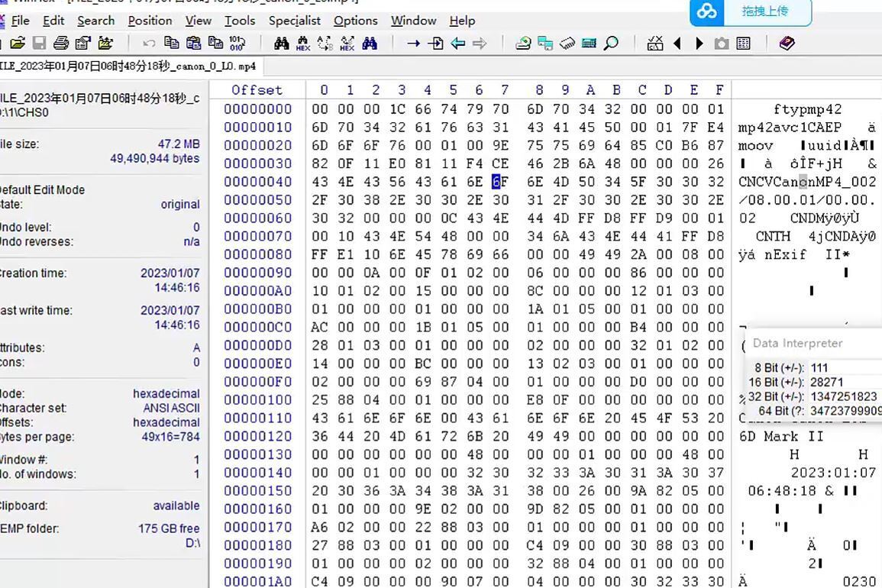Open the File menu
The image size is (882, 588).
21,21
